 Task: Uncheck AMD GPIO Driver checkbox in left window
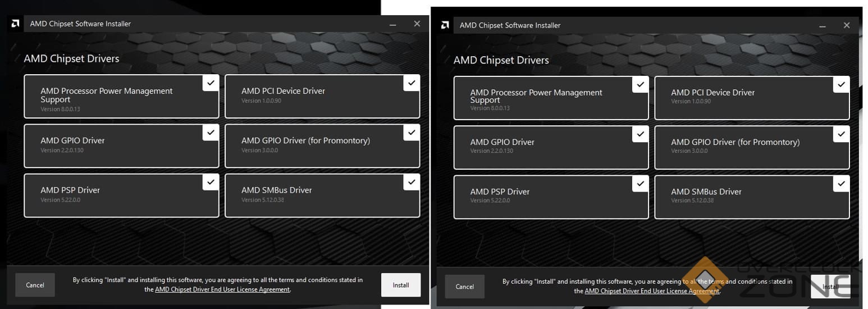pyautogui.click(x=211, y=133)
